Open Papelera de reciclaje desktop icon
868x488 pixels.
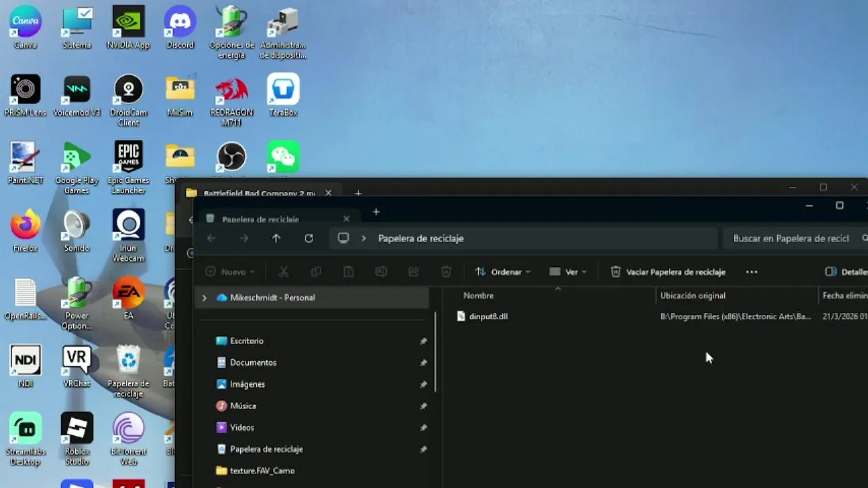128,371
